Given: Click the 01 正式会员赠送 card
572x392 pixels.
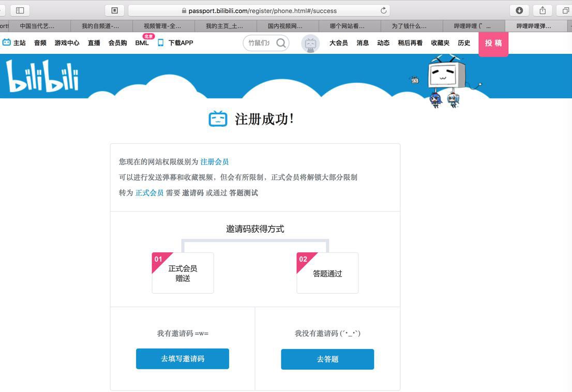Looking at the screenshot, I should coord(183,273).
